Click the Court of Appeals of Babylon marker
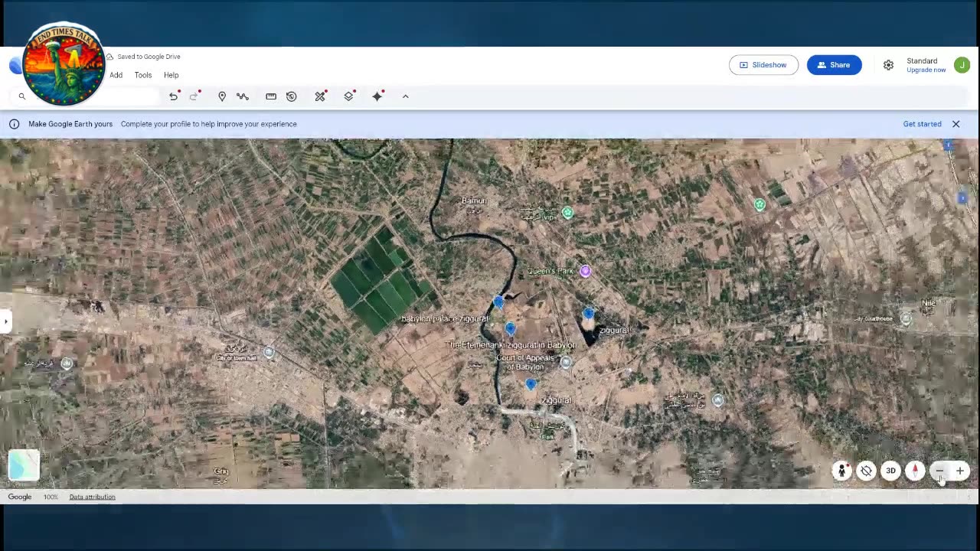 point(566,363)
